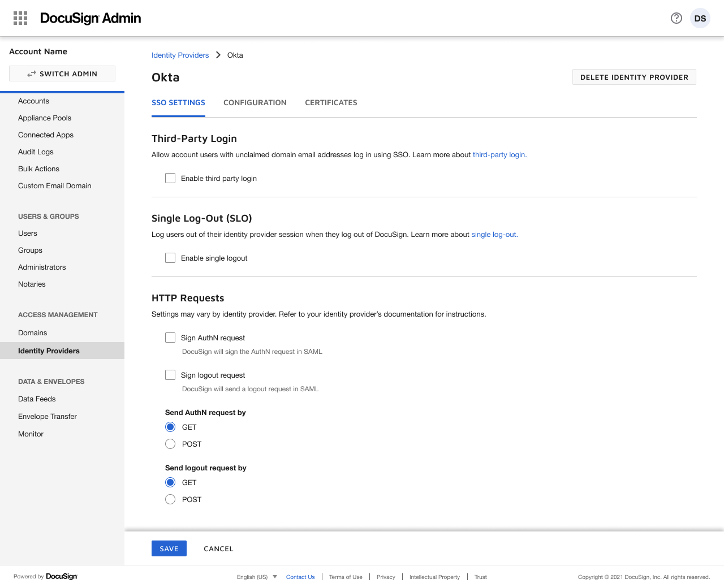Screen dimensions: 724x588
Task: Open the third-party login help link
Action: point(499,154)
